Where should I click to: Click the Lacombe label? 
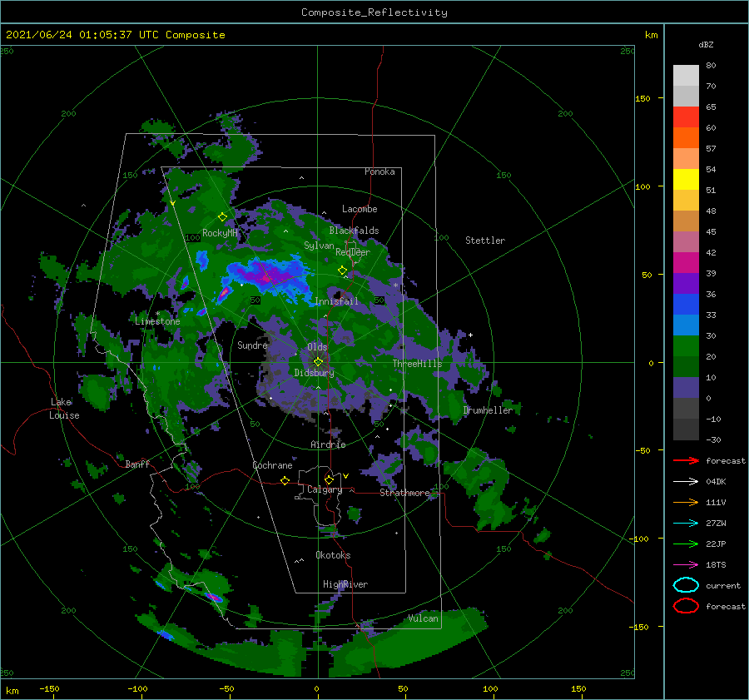coord(360,209)
